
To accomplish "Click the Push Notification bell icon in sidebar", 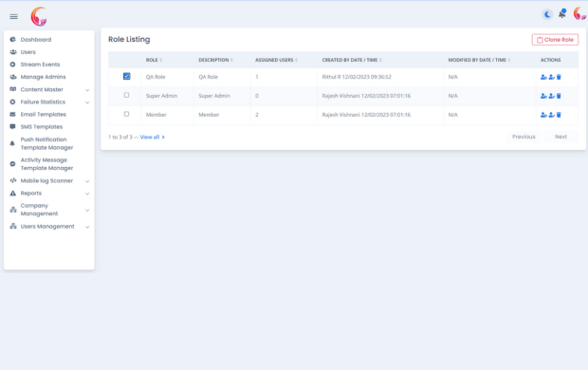I will pos(12,143).
